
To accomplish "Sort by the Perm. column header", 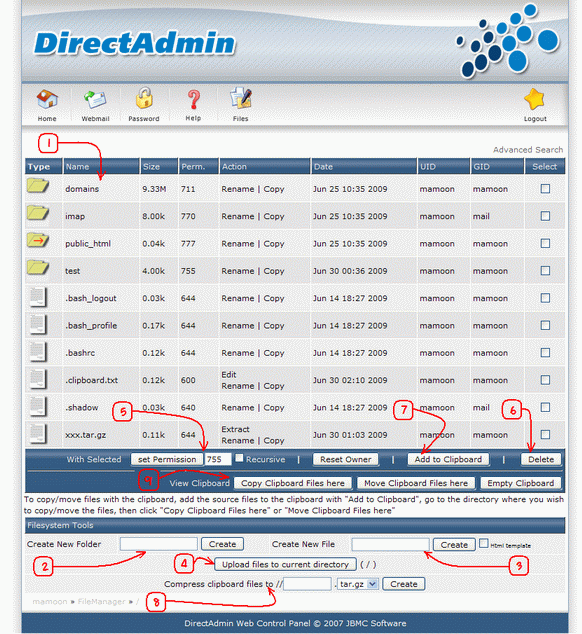I will pos(193,167).
